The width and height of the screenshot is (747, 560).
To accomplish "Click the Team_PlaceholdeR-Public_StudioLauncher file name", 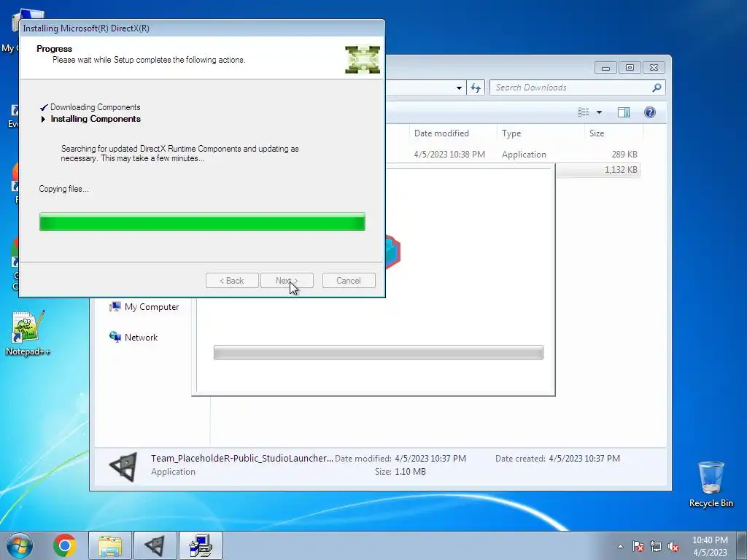I will 242,458.
